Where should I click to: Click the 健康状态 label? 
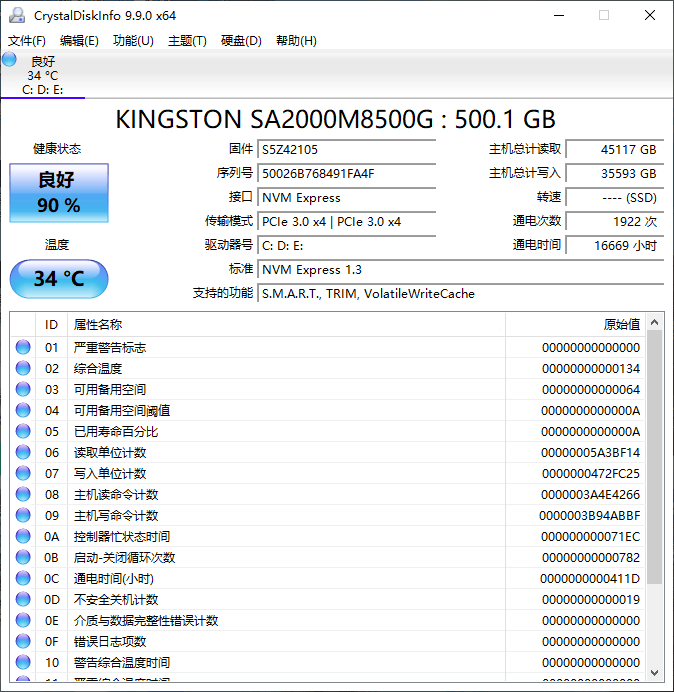pos(57,149)
